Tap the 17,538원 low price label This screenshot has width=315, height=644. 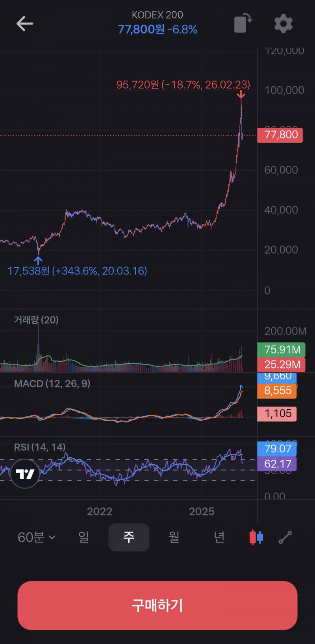click(x=77, y=271)
